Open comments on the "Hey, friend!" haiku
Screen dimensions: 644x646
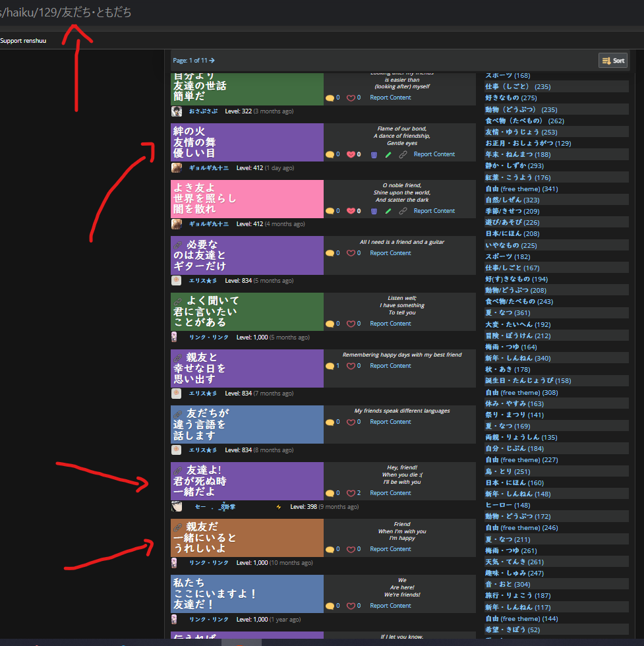[x=330, y=493]
